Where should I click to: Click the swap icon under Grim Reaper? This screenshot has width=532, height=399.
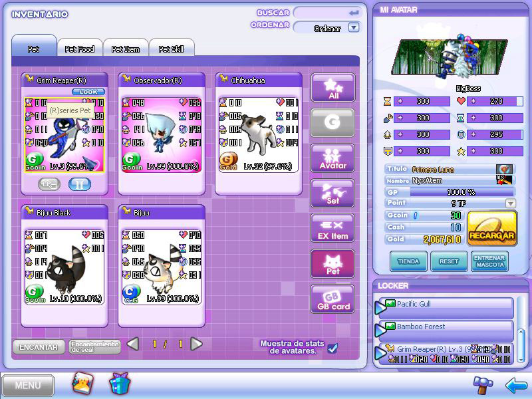click(49, 184)
